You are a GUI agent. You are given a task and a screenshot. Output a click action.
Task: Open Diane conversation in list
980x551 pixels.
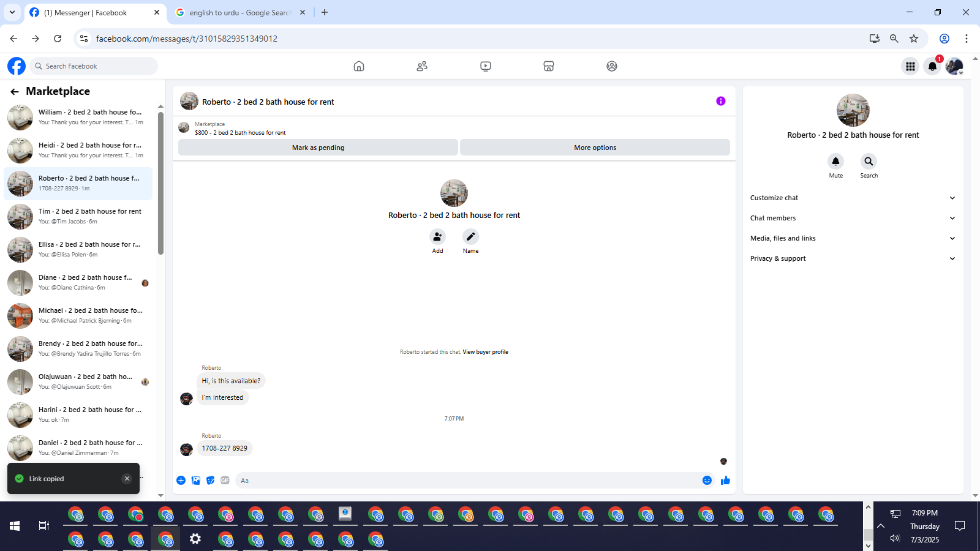(78, 282)
